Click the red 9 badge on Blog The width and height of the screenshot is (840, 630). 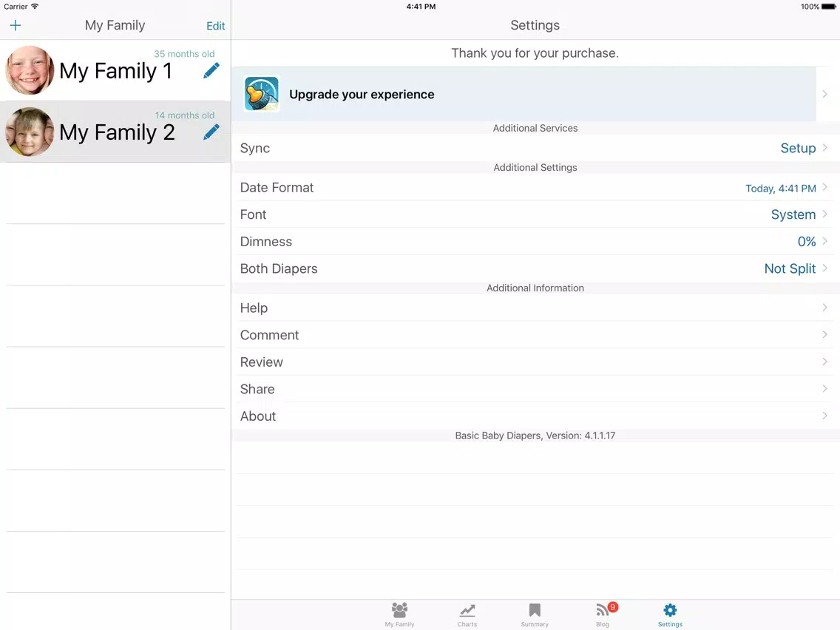pyautogui.click(x=613, y=606)
